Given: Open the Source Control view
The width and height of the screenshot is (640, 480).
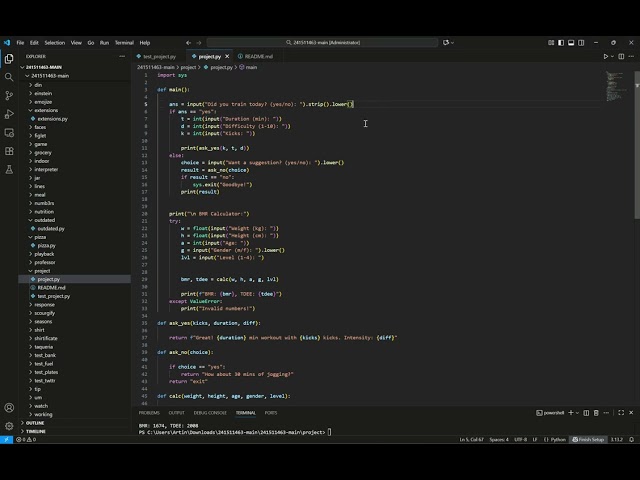Looking at the screenshot, I should [x=9, y=96].
